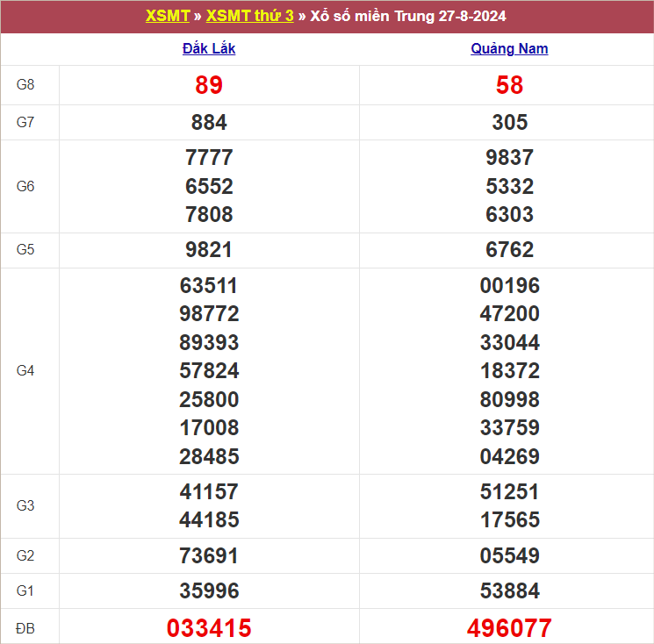This screenshot has height=644, width=654.
Task: Click Đắk Lắk G6 number 7777
Action: click(209, 158)
